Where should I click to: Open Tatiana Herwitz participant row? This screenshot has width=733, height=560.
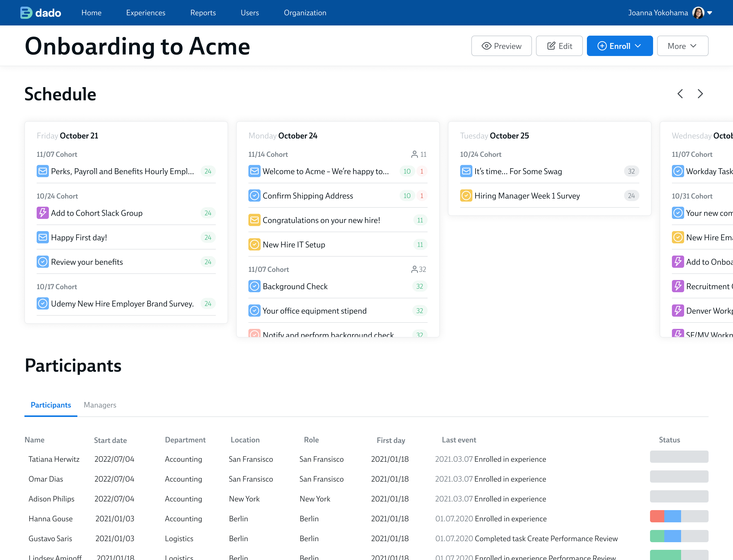click(x=54, y=459)
